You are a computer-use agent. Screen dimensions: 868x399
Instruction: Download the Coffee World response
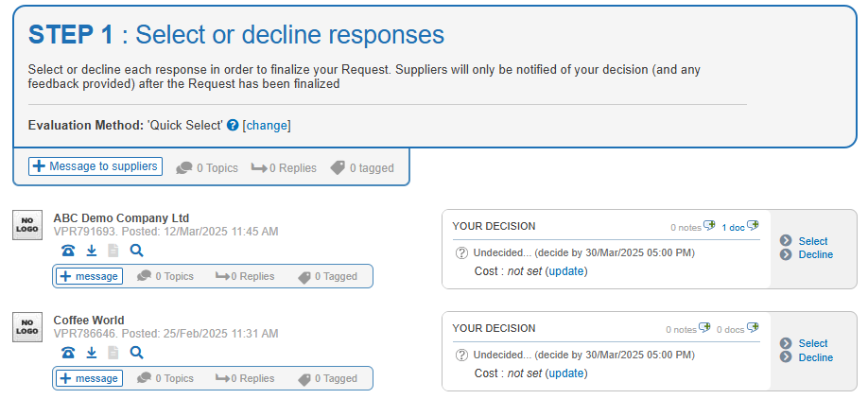click(92, 353)
